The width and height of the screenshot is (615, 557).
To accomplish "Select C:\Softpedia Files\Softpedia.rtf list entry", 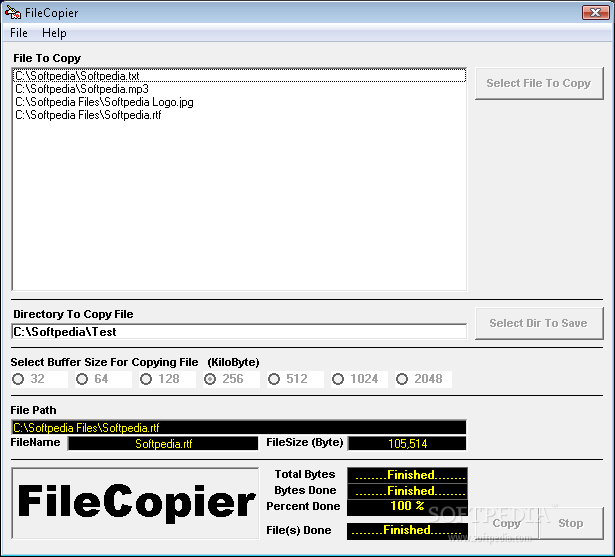I will (240, 115).
